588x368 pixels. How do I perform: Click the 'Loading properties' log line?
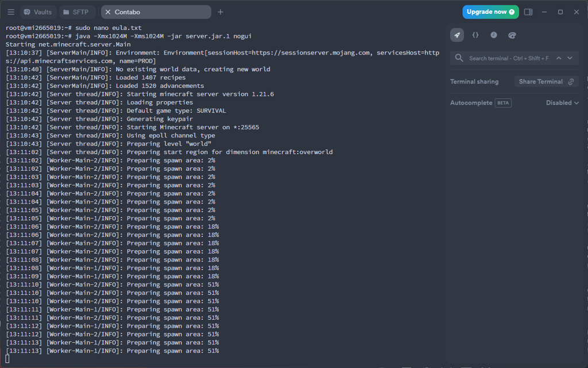(99, 102)
